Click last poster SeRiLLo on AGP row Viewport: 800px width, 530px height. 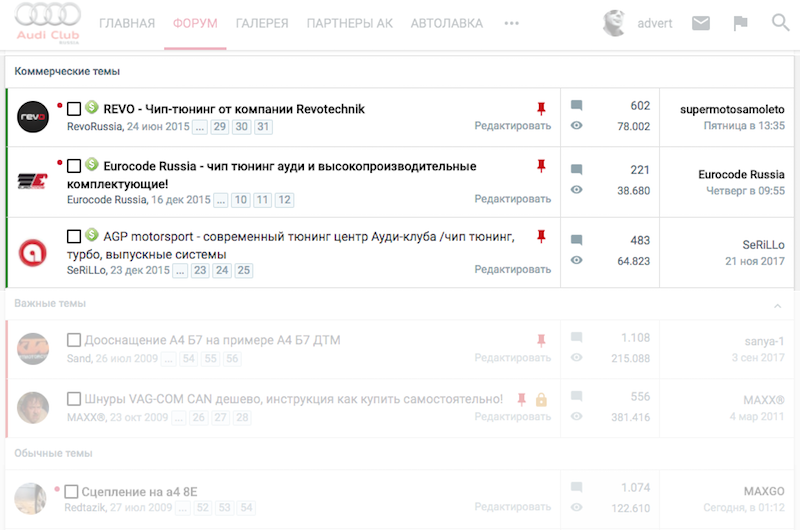(763, 245)
